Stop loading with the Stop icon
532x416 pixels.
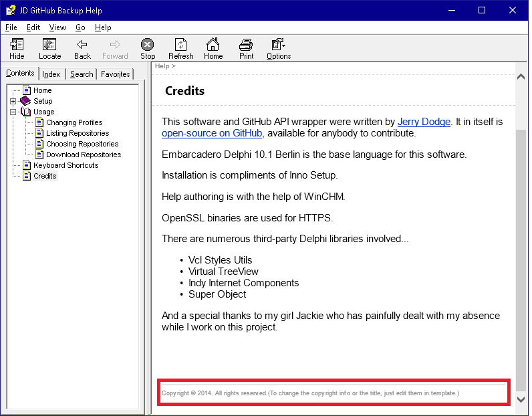(147, 45)
